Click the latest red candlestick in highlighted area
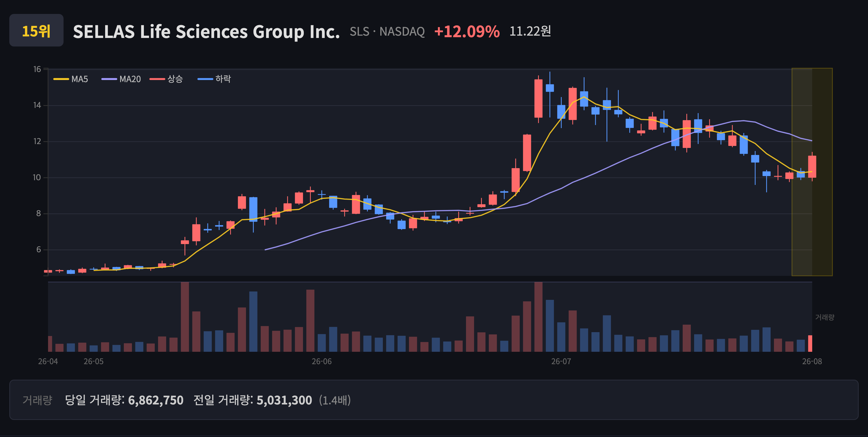The image size is (868, 437). tap(812, 166)
